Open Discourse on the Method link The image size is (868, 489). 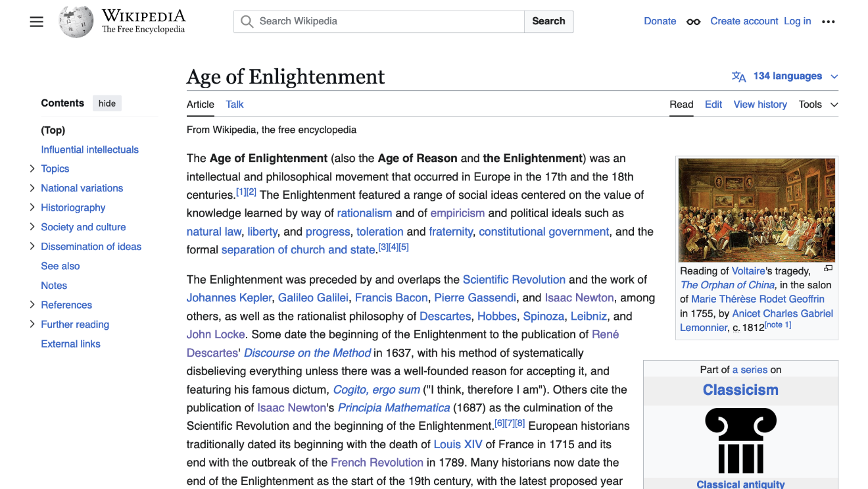pos(308,353)
